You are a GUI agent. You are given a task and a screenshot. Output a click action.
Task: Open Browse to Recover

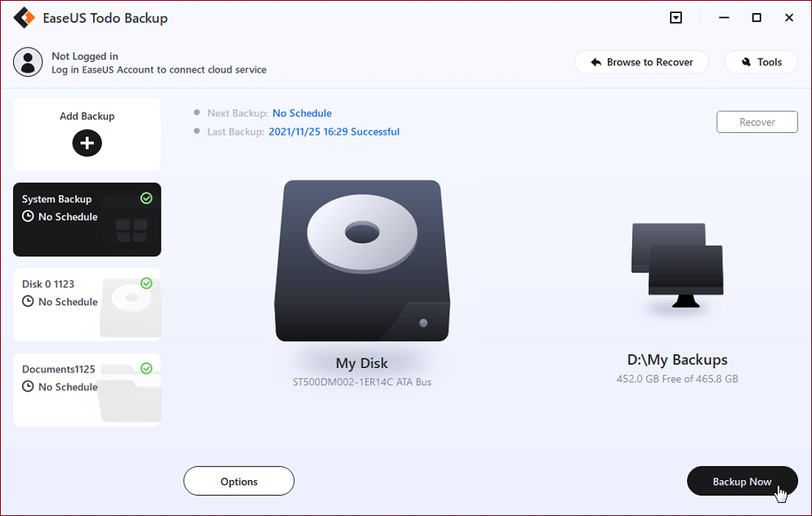click(x=641, y=62)
